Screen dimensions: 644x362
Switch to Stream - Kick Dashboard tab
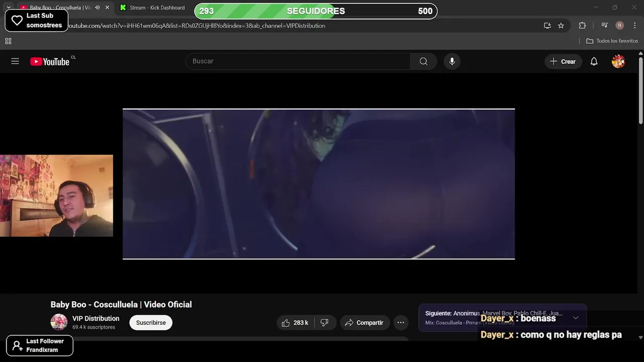[x=152, y=8]
